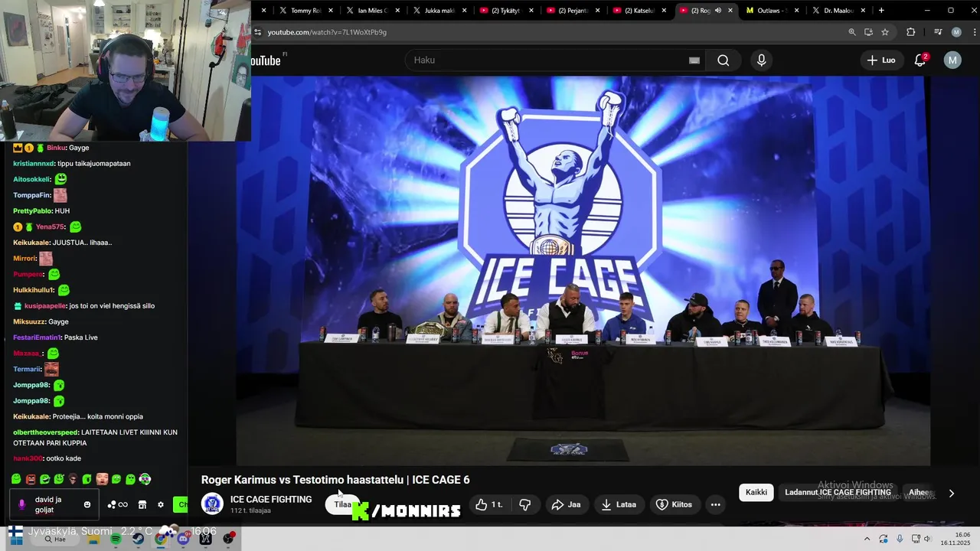Click chat username 'kusipaapelle'

[x=44, y=306]
